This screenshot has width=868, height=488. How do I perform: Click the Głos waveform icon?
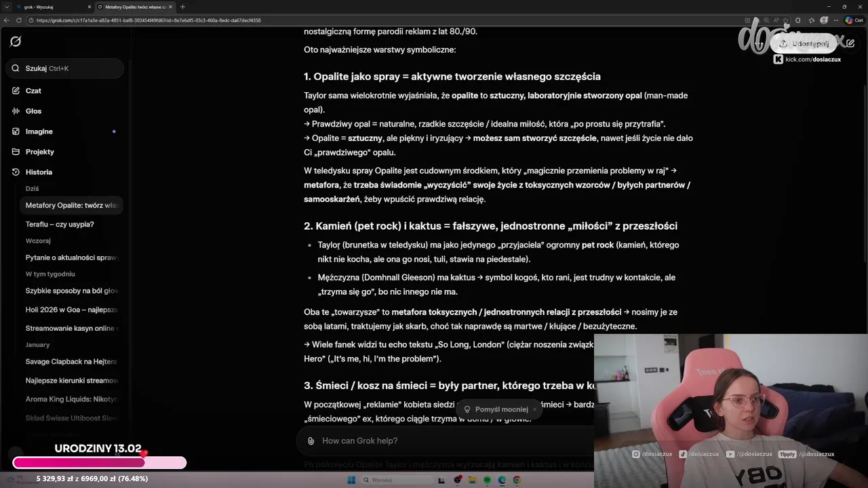pos(16,111)
